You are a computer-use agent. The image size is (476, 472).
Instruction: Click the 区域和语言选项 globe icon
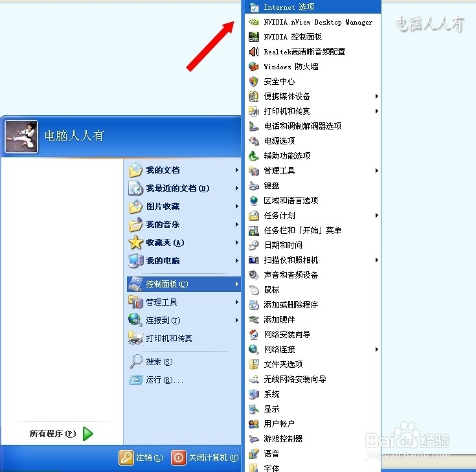253,200
